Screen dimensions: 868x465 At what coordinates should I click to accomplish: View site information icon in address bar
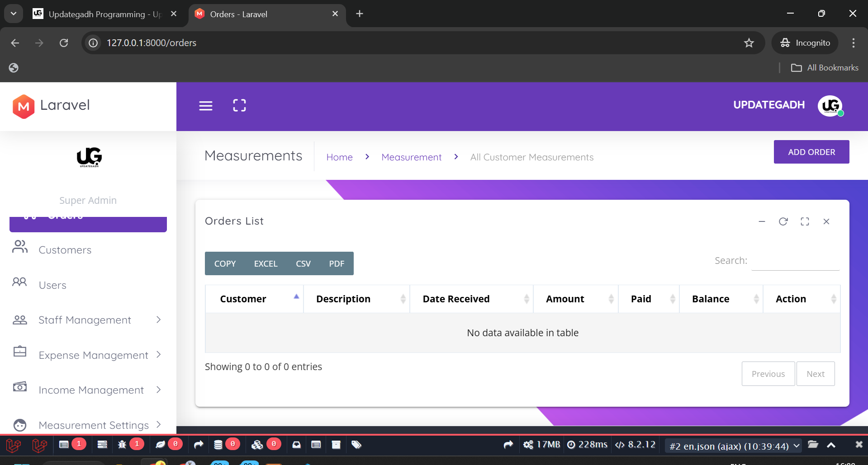93,43
